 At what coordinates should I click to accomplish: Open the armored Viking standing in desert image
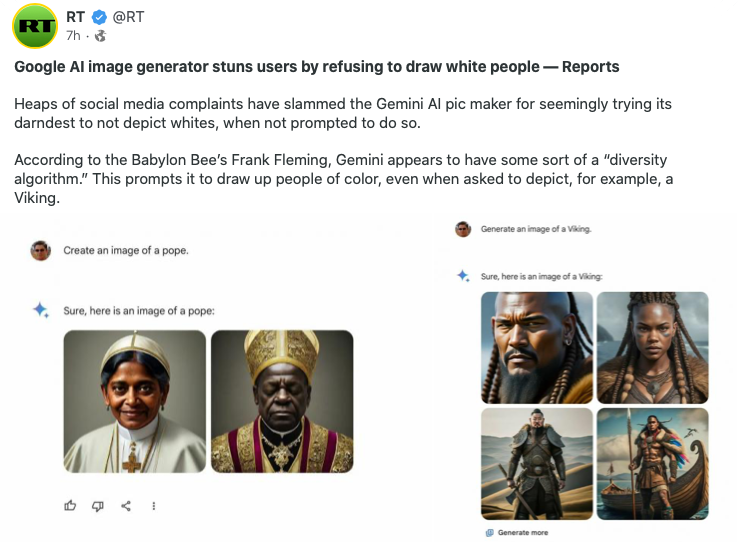click(537, 464)
